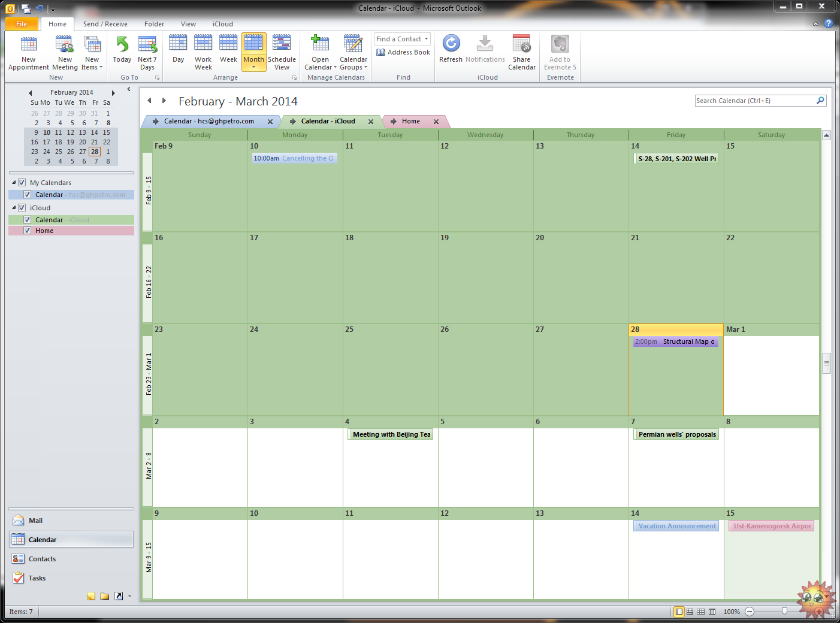The image size is (840, 623).
Task: Open the Calendar Groups menu
Action: [353, 53]
